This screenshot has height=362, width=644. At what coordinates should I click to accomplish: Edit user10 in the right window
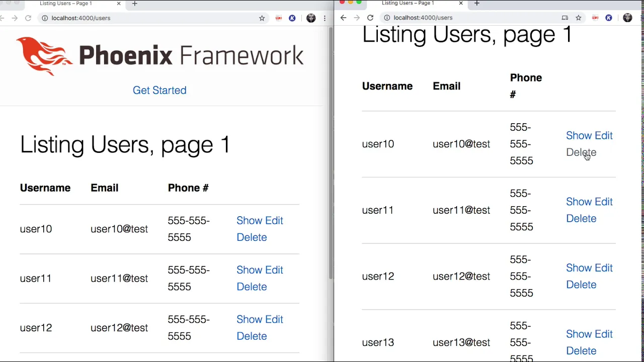pos(604,136)
